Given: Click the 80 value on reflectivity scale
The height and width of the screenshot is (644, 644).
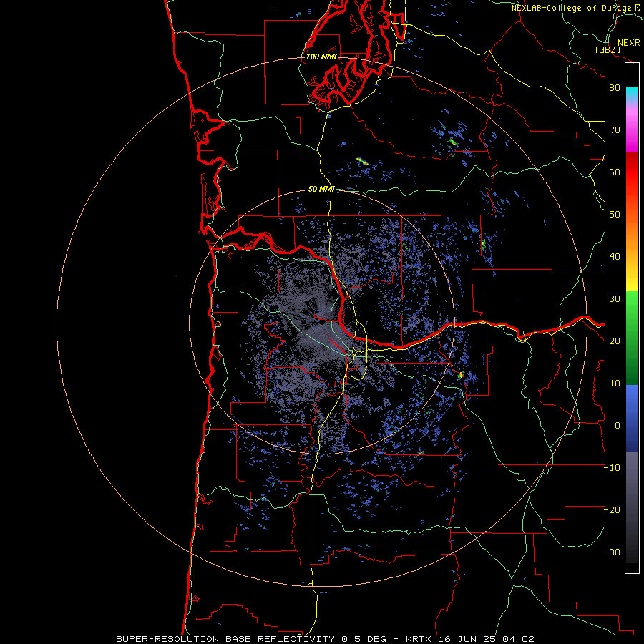Looking at the screenshot, I should click(615, 88).
